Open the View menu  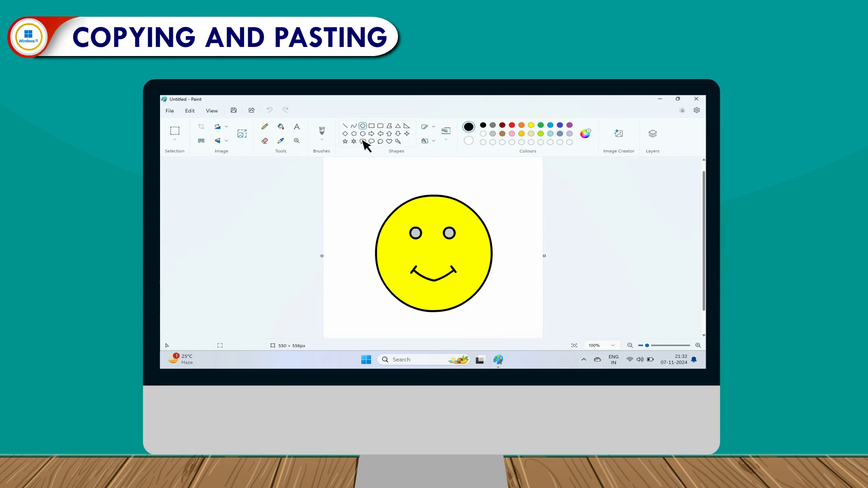[x=212, y=111]
